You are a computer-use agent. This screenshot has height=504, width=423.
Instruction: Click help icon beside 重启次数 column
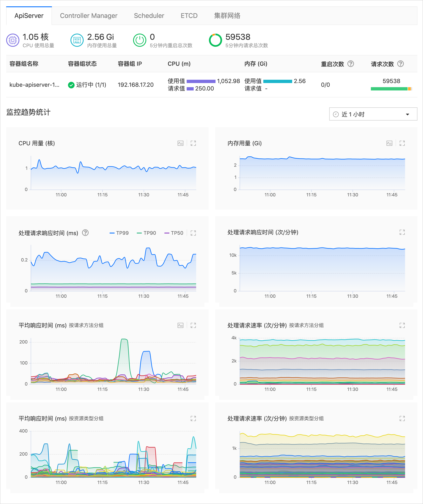click(x=350, y=64)
